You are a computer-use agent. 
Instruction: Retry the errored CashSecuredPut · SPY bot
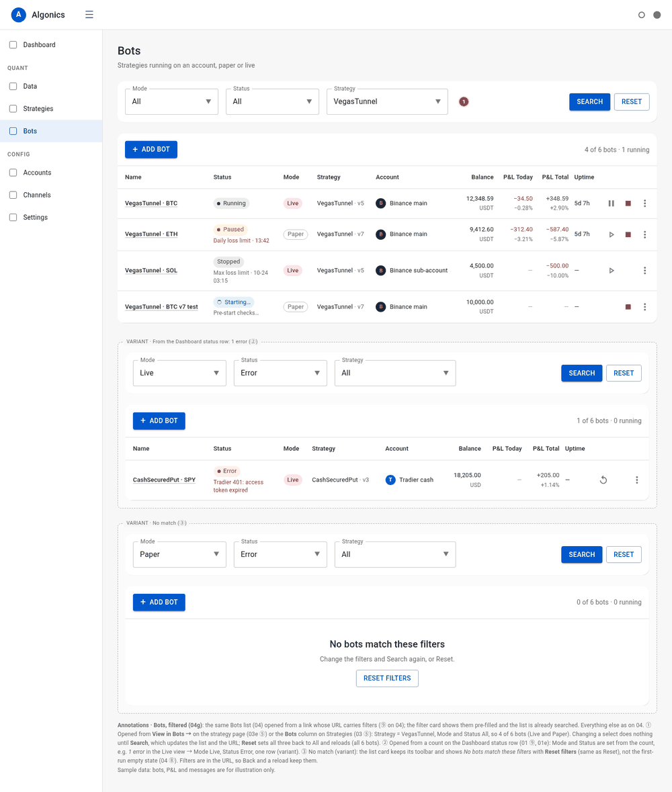(x=603, y=480)
